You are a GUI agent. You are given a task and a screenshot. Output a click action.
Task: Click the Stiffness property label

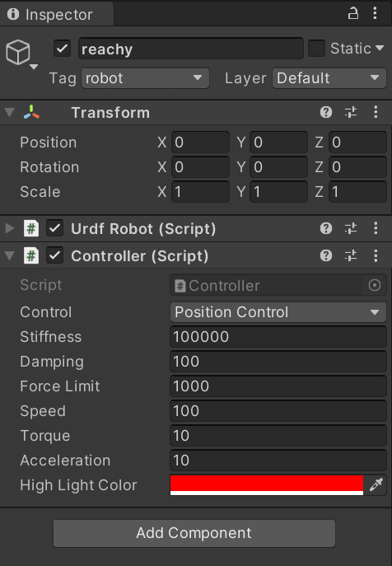(x=50, y=337)
